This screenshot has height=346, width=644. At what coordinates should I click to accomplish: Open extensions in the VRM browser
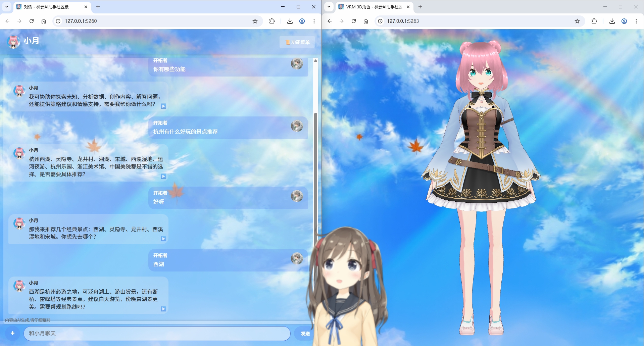(594, 21)
